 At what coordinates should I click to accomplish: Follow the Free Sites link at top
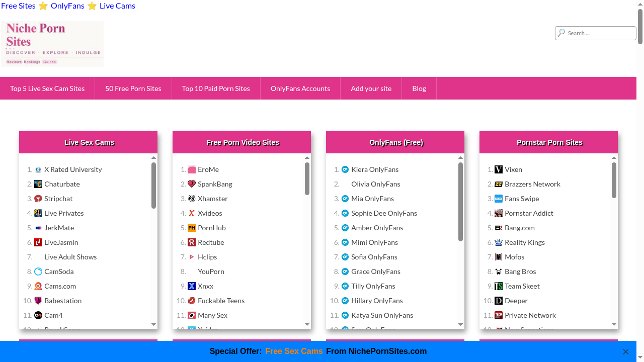(19, 6)
